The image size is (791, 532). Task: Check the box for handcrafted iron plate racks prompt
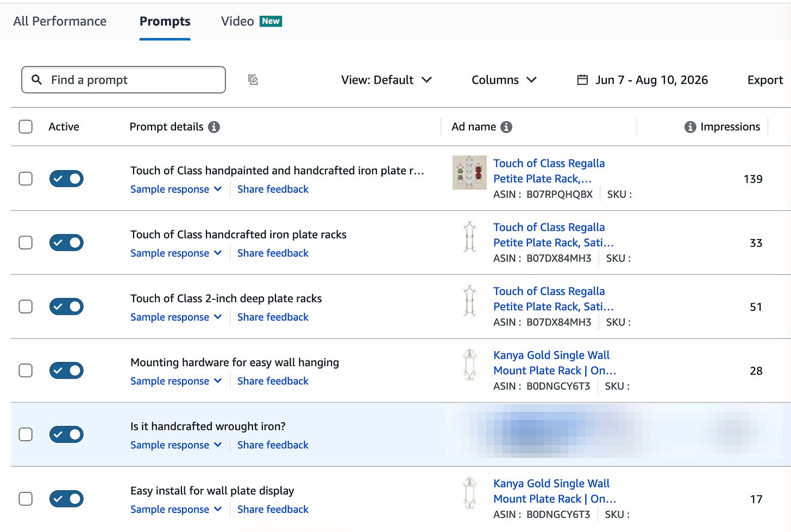(26, 242)
